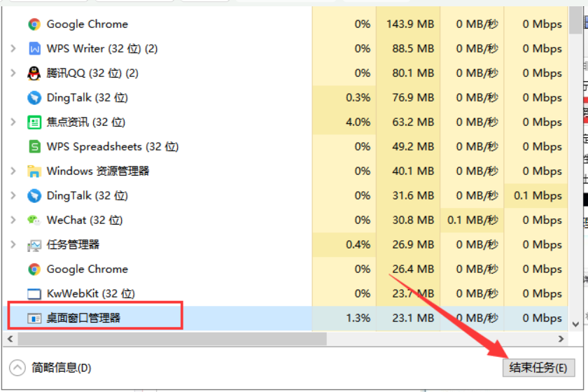Click the 40.1 MB memory value

(x=413, y=171)
